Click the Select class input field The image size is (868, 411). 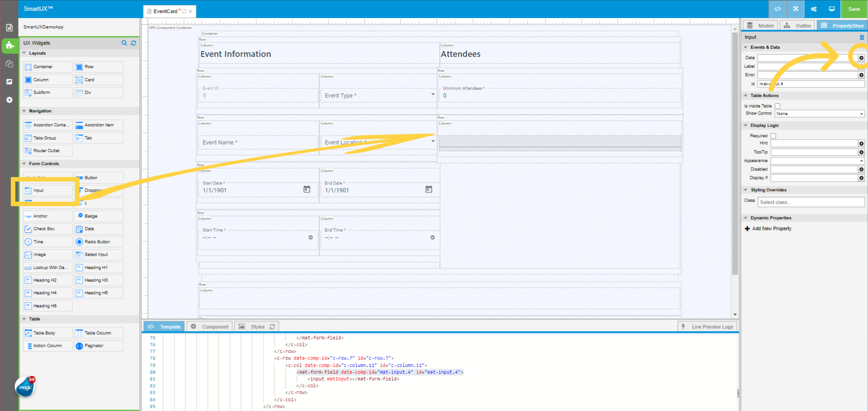(811, 202)
